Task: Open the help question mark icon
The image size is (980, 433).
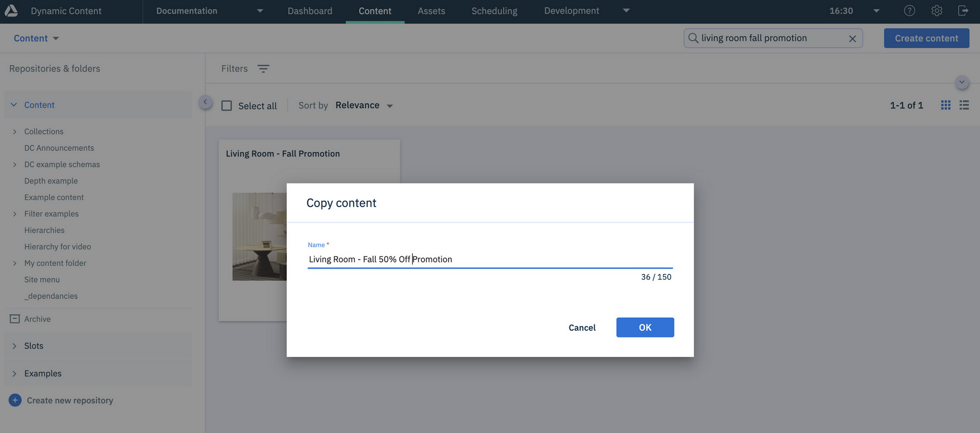Action: click(x=910, y=10)
